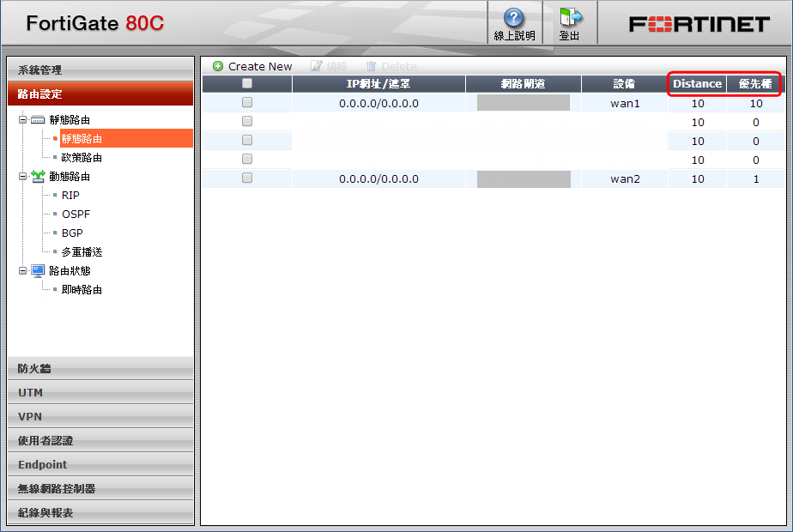The width and height of the screenshot is (793, 532).
Task: Open the VPN menu section
Action: tap(100, 416)
